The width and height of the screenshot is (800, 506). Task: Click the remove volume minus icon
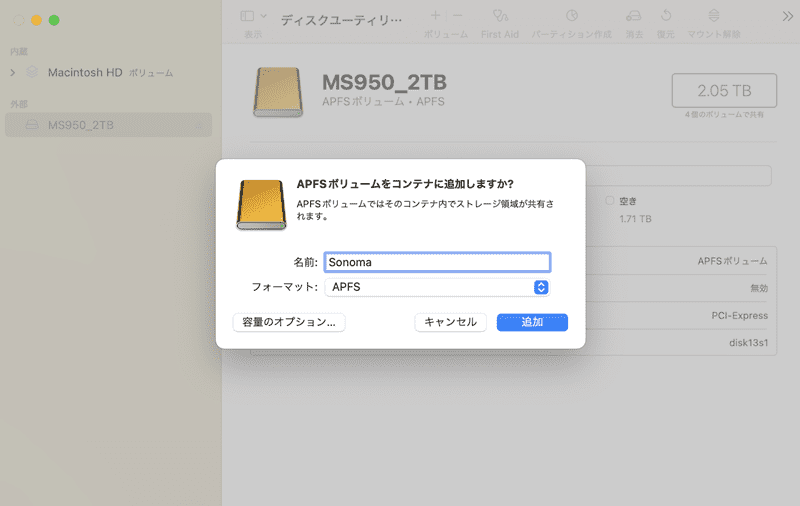[x=458, y=16]
